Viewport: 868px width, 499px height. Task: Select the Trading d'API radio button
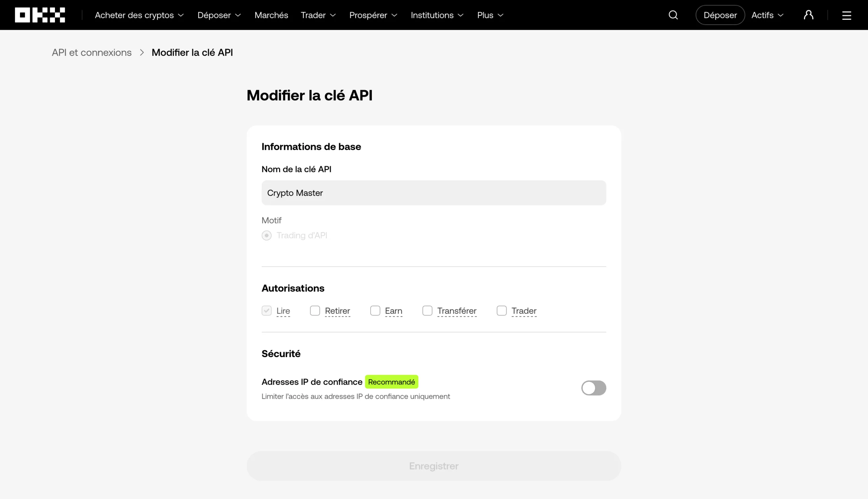pos(267,235)
